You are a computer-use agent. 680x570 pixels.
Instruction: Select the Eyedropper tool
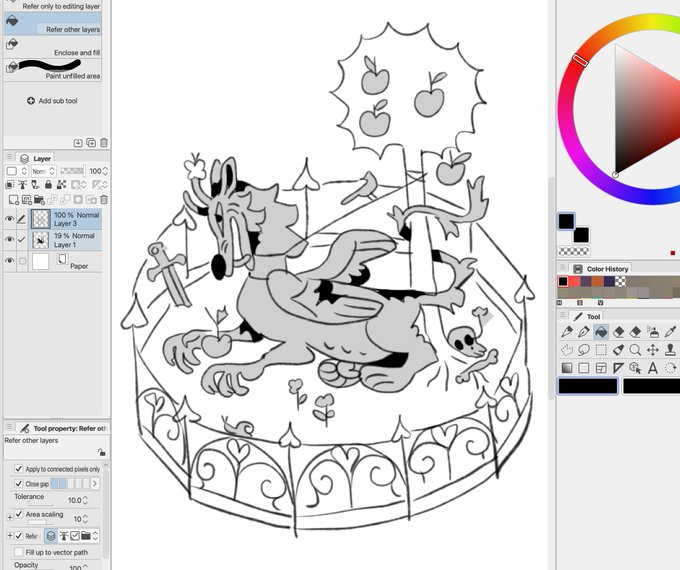tap(670, 332)
